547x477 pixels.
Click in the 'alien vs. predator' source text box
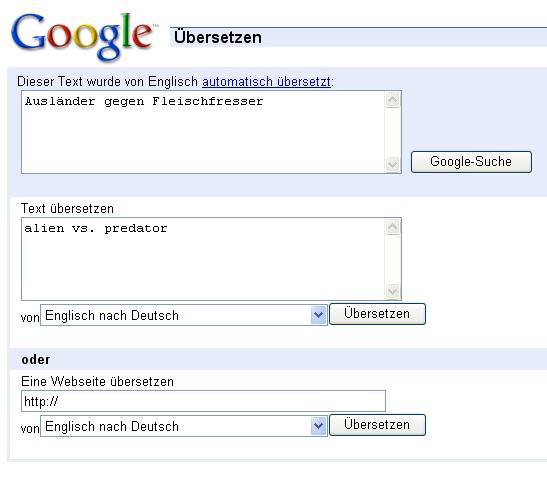[x=203, y=259]
